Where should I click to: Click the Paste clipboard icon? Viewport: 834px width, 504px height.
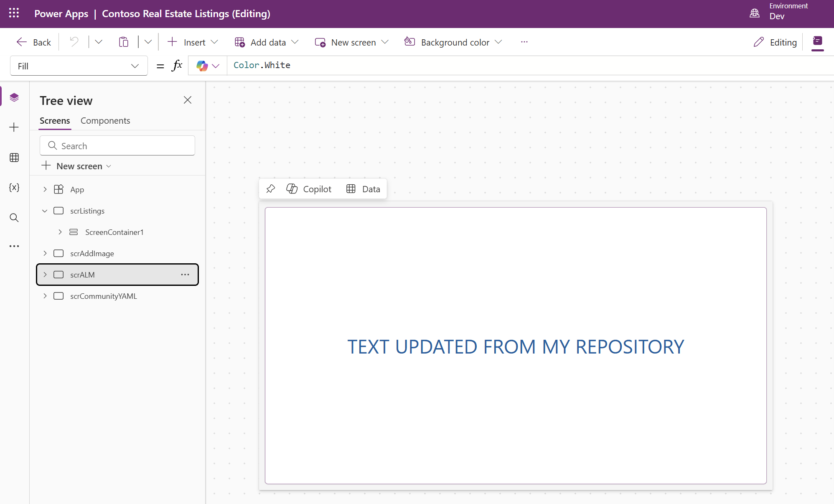coord(123,42)
